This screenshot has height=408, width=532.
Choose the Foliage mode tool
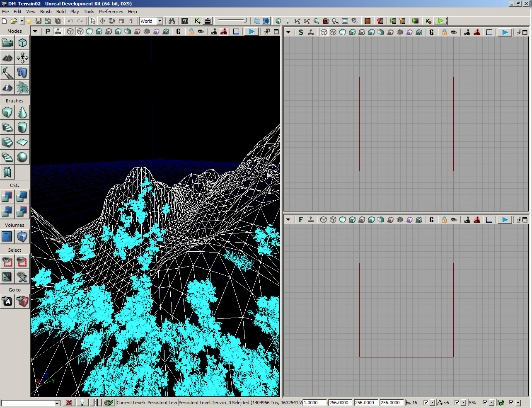coord(22,87)
